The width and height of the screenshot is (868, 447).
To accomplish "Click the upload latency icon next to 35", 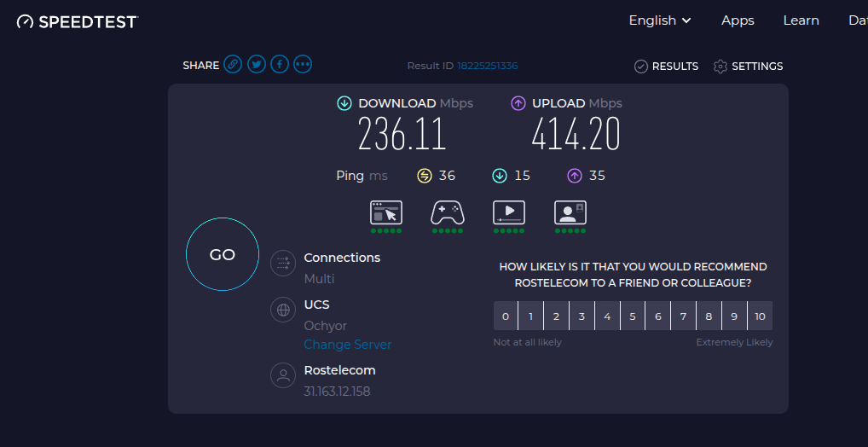I will (574, 176).
